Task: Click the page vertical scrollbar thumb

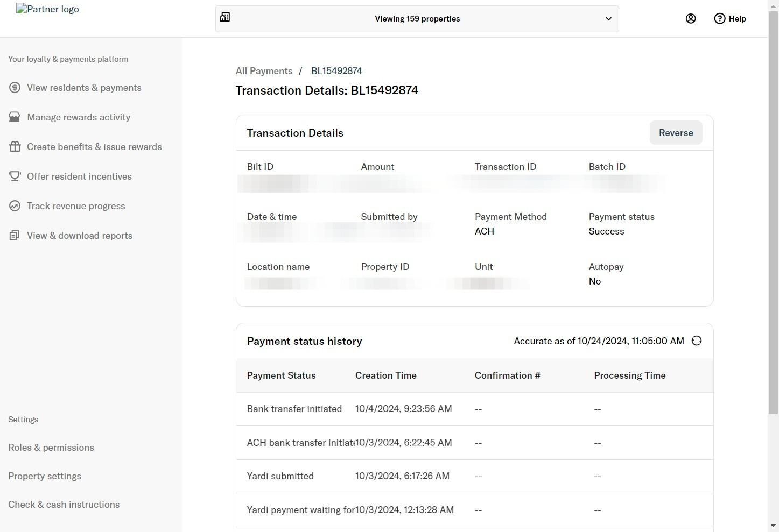Action: click(x=773, y=215)
